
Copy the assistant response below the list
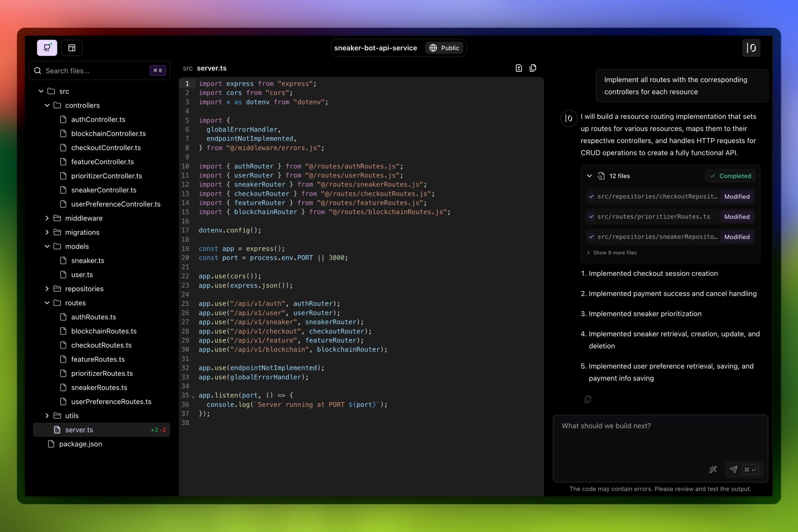click(588, 399)
